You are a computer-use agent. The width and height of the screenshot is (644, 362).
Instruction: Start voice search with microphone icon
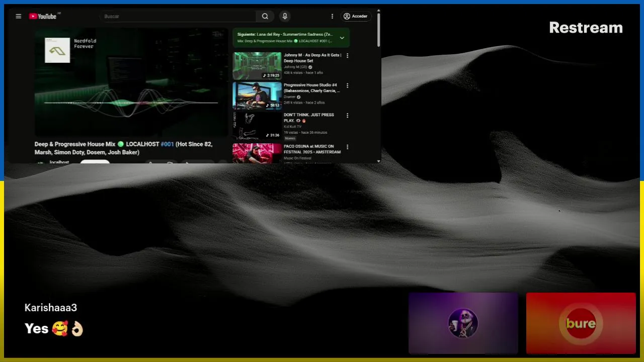pos(285,16)
